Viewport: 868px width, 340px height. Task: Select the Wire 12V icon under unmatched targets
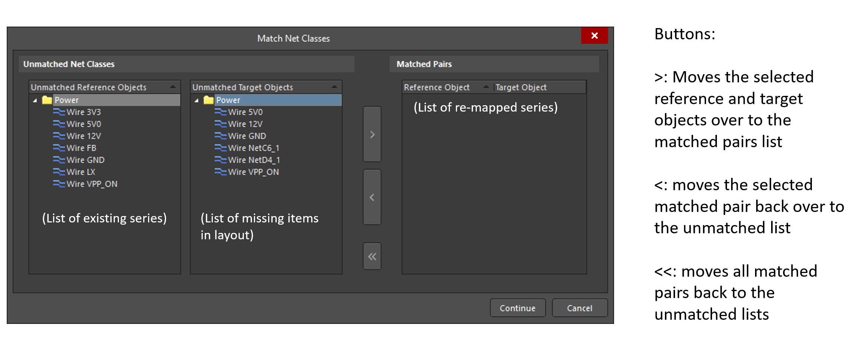pyautogui.click(x=221, y=124)
